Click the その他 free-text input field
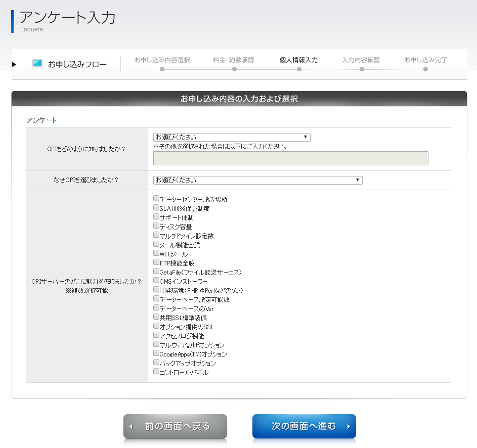 pyautogui.click(x=290, y=158)
